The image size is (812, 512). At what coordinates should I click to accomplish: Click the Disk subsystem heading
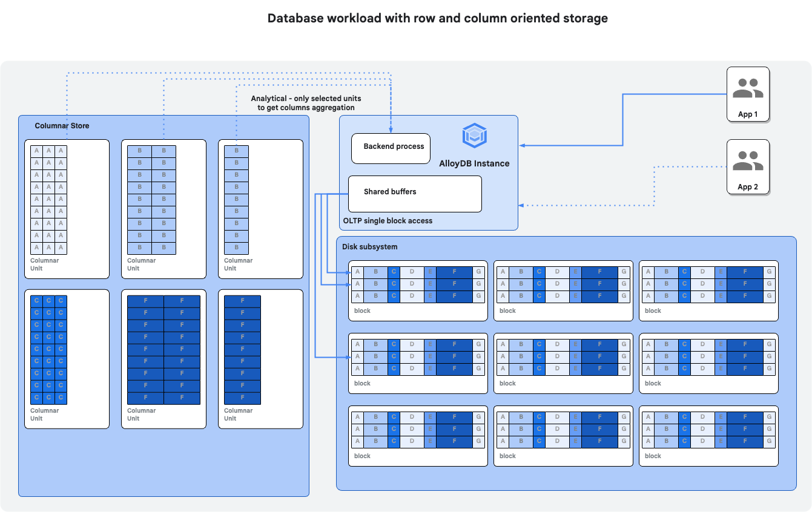click(x=369, y=247)
